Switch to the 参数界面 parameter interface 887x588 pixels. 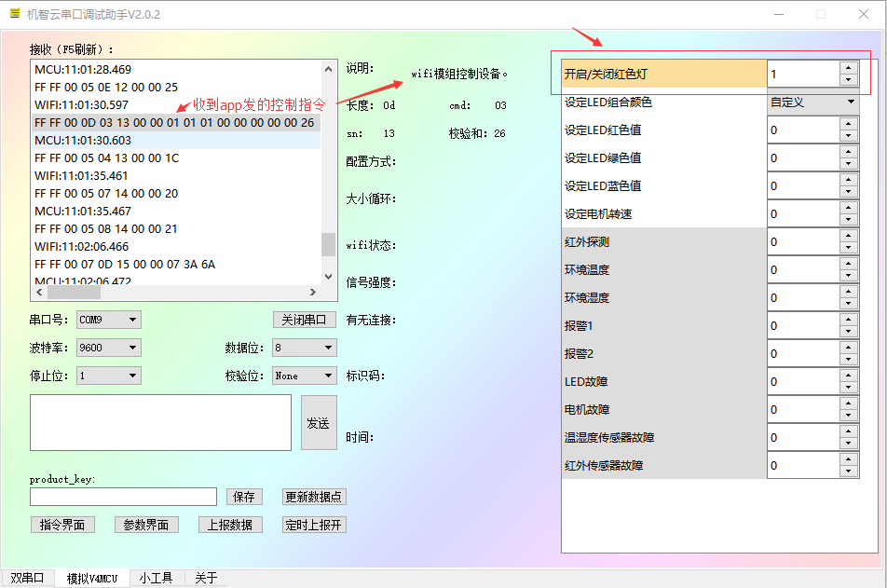pyautogui.click(x=146, y=524)
